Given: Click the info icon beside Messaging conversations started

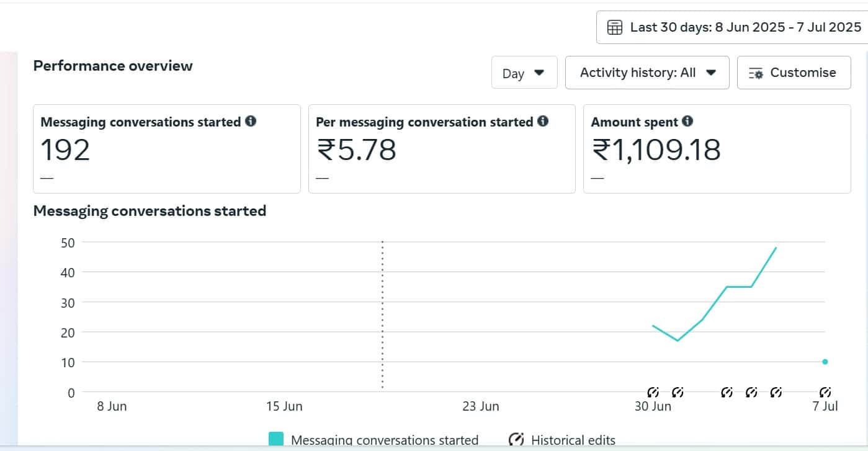Looking at the screenshot, I should click(251, 122).
